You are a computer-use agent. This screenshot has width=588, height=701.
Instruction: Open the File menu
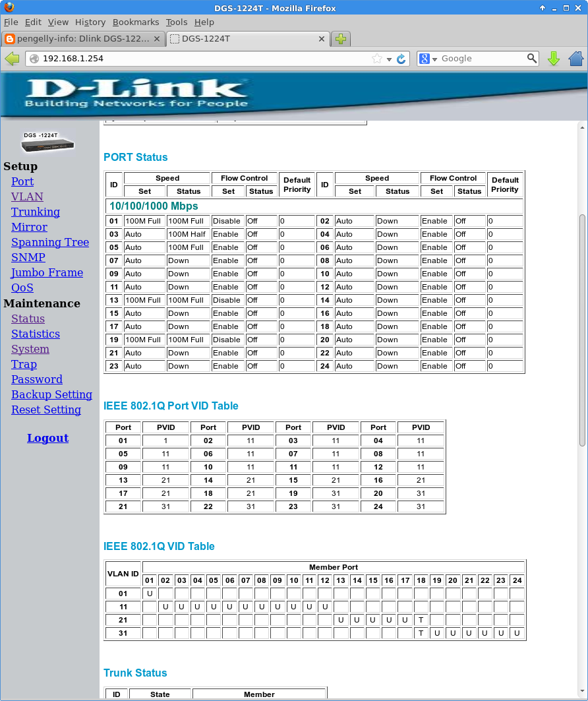click(11, 22)
